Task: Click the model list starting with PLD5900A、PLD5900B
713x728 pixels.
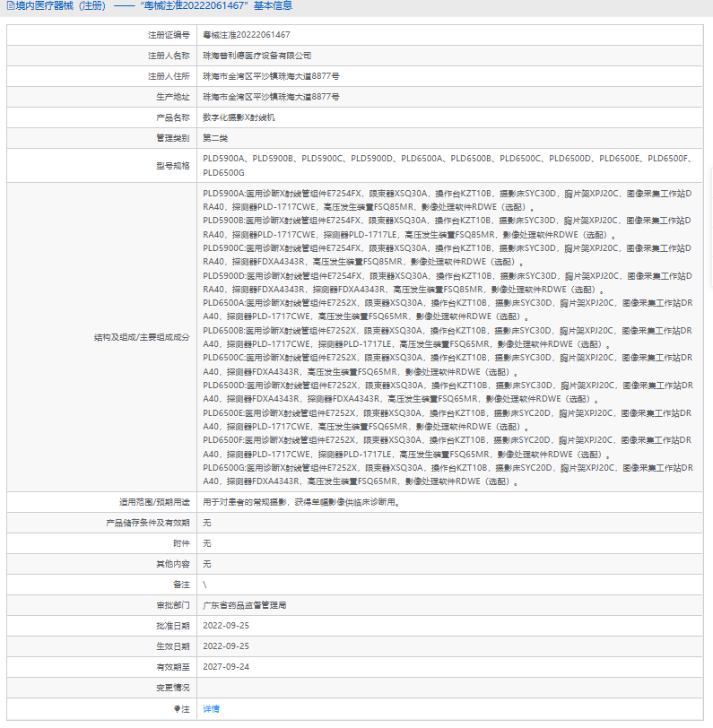Action: point(448,165)
